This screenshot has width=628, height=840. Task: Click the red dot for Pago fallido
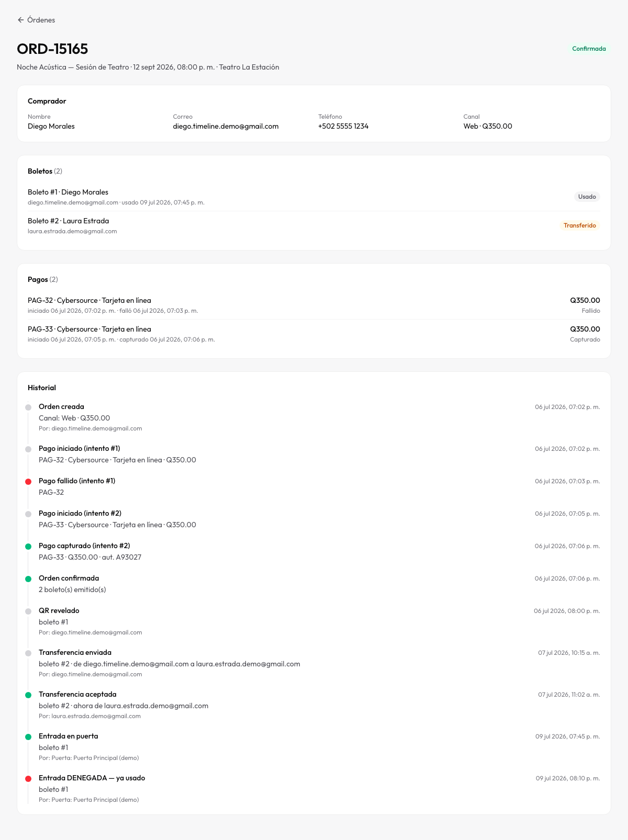(x=28, y=482)
